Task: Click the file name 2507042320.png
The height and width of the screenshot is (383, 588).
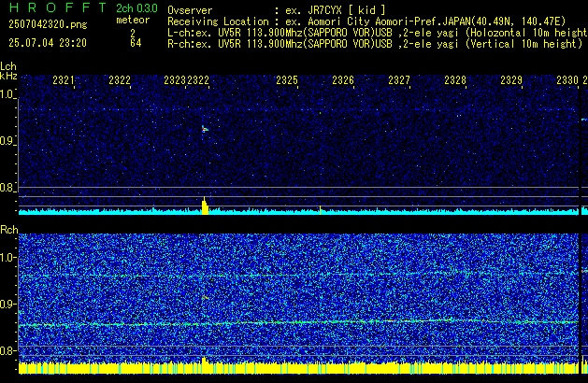Action: (48, 24)
